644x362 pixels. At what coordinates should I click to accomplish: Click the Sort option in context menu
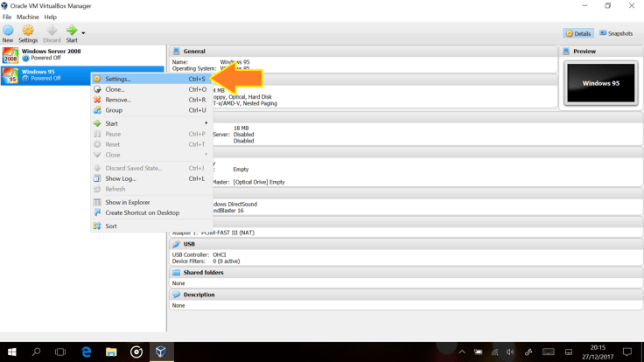[x=111, y=226]
